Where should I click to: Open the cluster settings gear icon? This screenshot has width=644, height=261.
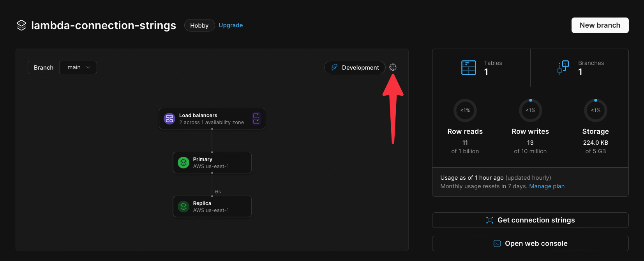[393, 67]
